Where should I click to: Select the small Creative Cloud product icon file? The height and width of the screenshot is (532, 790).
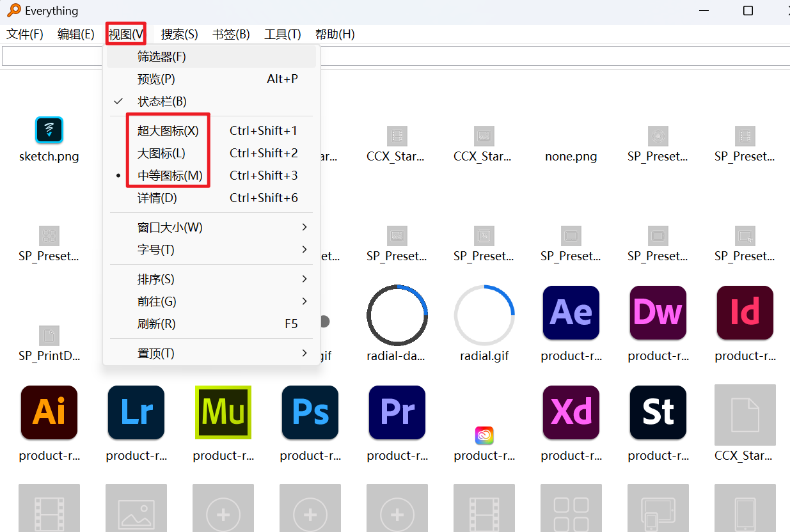(484, 435)
